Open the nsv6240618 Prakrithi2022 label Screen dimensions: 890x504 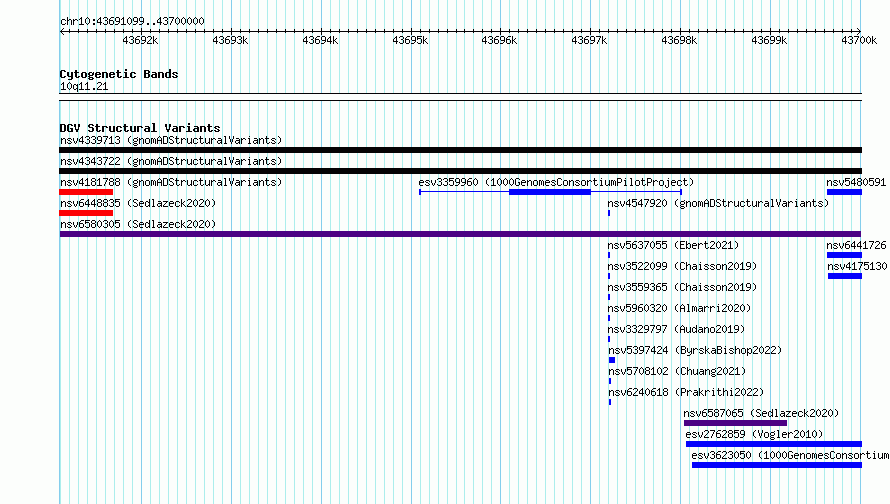(686, 392)
